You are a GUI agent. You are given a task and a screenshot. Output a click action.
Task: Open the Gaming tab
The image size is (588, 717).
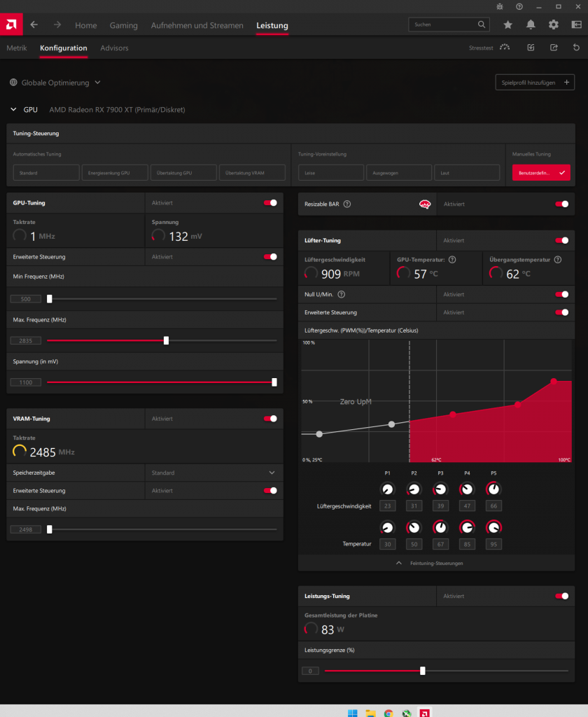pos(123,26)
